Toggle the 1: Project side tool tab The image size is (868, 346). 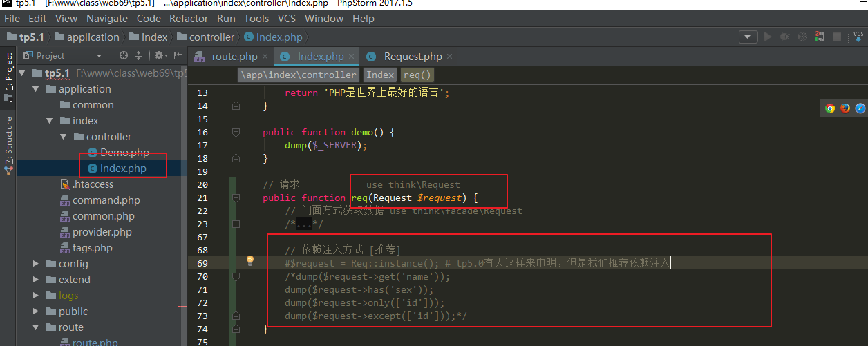(x=8, y=77)
